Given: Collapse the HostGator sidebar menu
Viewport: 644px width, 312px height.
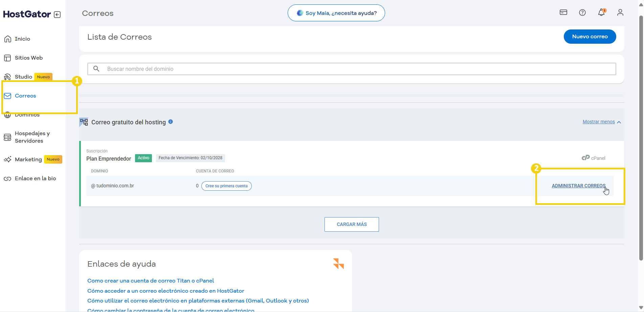Looking at the screenshot, I should (57, 15).
